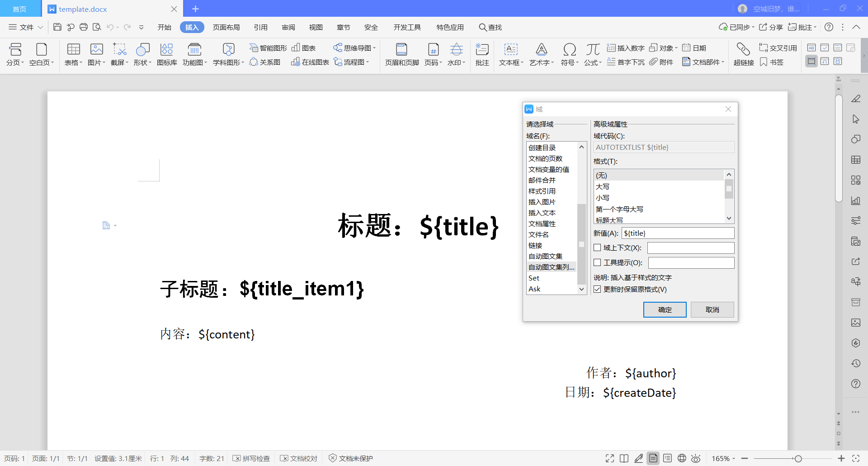Image resolution: width=868 pixels, height=466 pixels.
Task: Insert Attachment (附件)
Action: 661,62
